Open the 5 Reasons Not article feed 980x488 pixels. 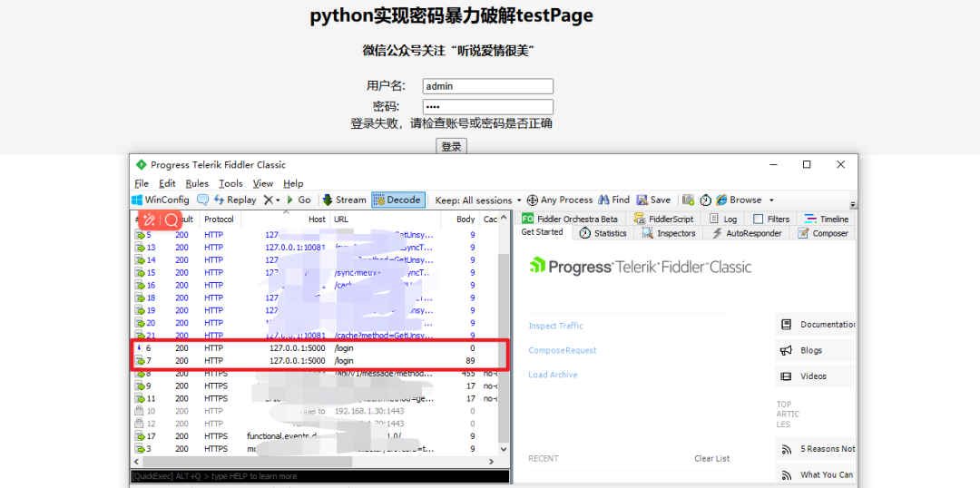pos(815,448)
